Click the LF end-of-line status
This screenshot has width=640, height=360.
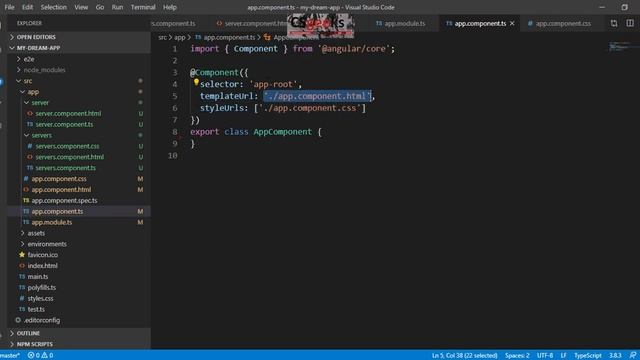click(563, 356)
